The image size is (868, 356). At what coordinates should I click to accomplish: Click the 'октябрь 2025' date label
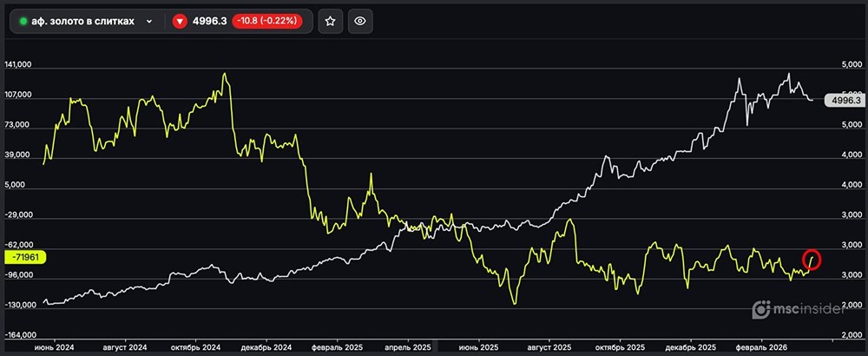pos(621,347)
